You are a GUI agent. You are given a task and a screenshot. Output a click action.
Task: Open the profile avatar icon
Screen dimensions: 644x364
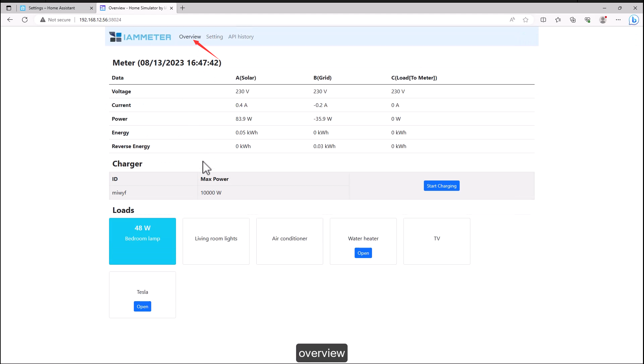603,20
